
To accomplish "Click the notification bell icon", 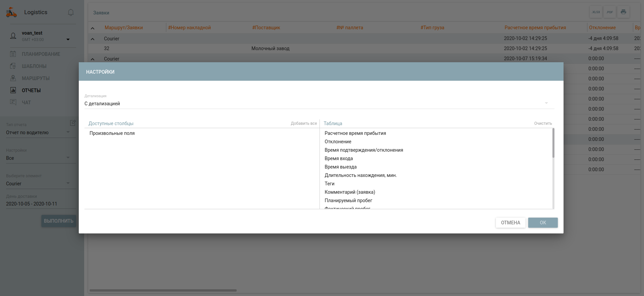I will coord(71,12).
